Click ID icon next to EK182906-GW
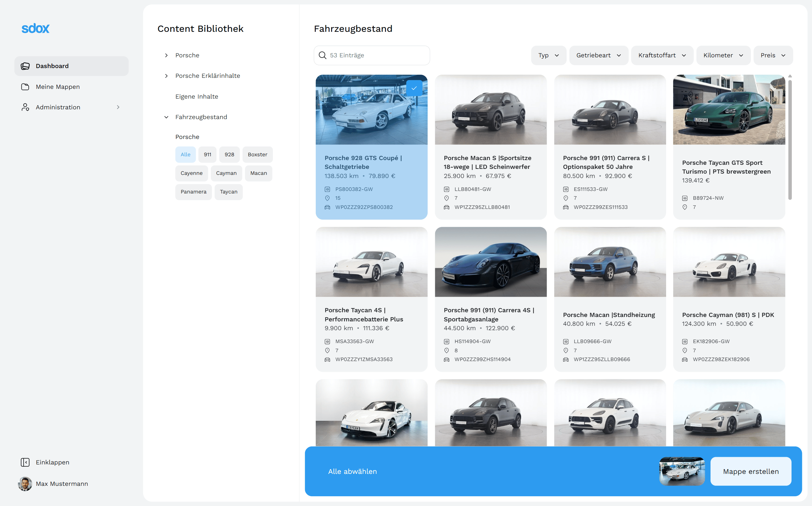The width and height of the screenshot is (812, 506). coord(685,342)
